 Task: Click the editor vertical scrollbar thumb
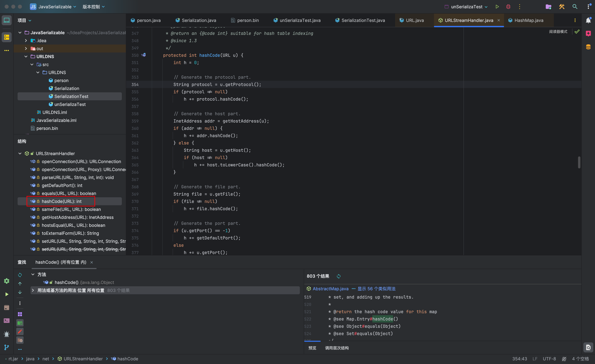coord(579,162)
